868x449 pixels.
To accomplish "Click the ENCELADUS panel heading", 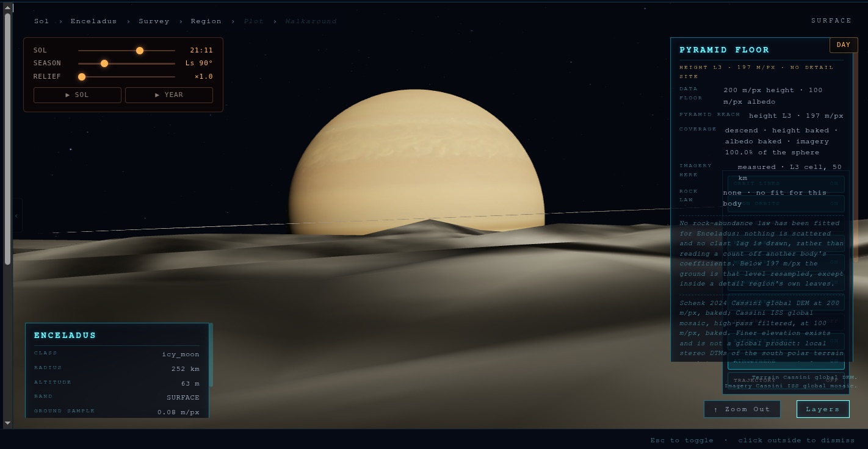I will (x=65, y=336).
